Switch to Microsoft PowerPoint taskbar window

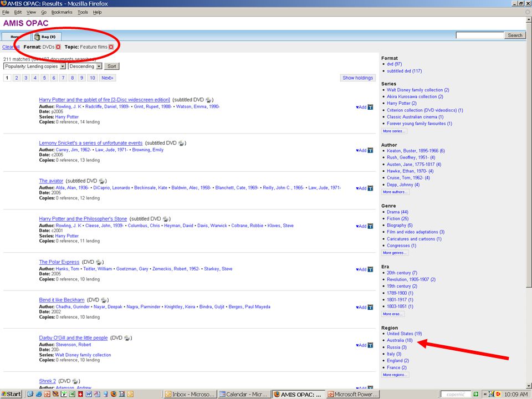coord(352,394)
